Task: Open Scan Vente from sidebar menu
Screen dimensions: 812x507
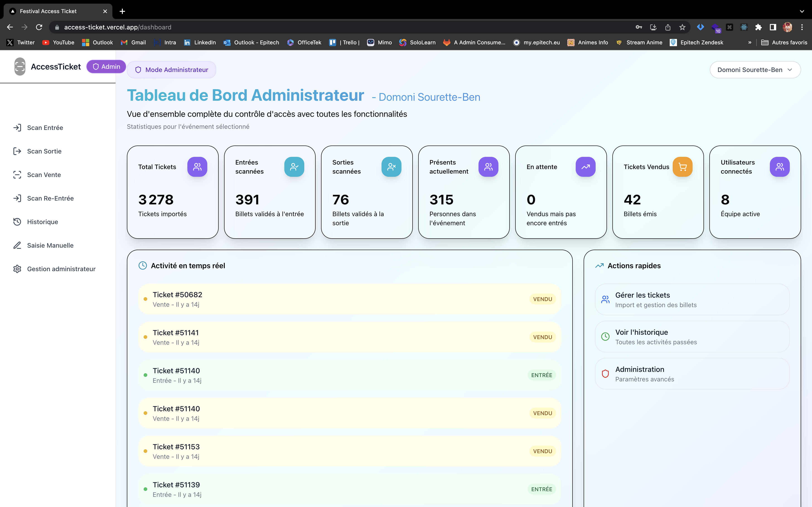Action: coord(44,175)
